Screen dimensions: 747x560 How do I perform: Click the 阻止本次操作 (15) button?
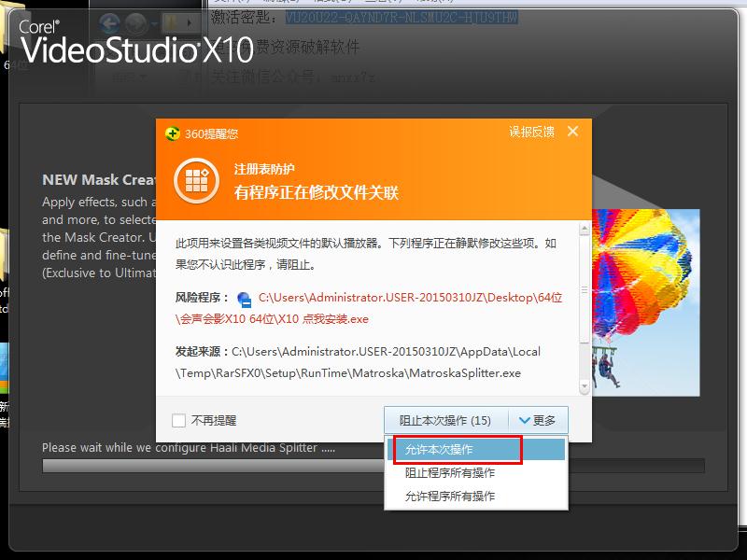pos(445,421)
